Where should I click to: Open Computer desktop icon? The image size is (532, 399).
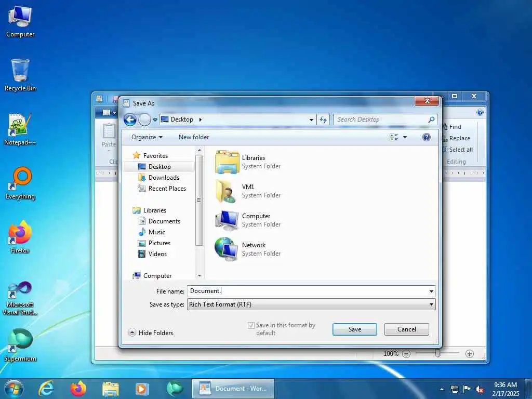(20, 22)
